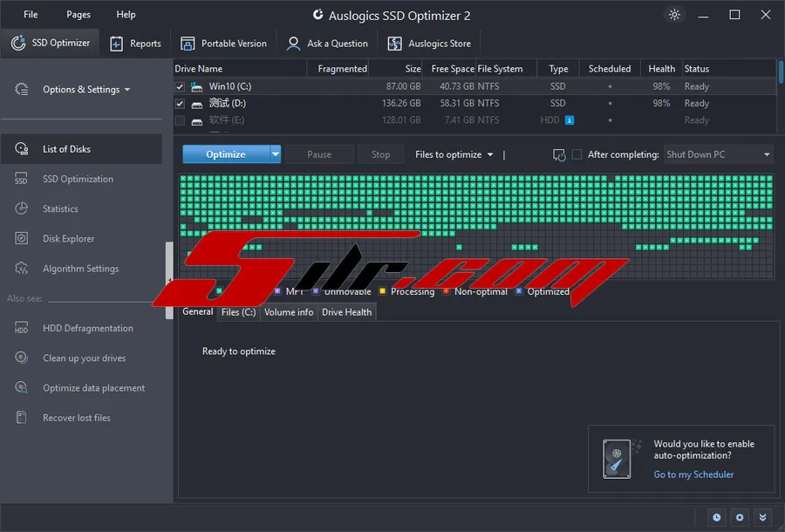
Task: Click the Ready to optimize status text
Action: pos(239,351)
